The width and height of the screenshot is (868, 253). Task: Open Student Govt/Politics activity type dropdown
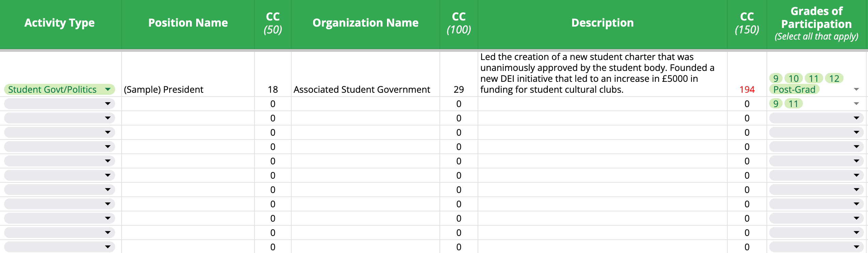108,89
